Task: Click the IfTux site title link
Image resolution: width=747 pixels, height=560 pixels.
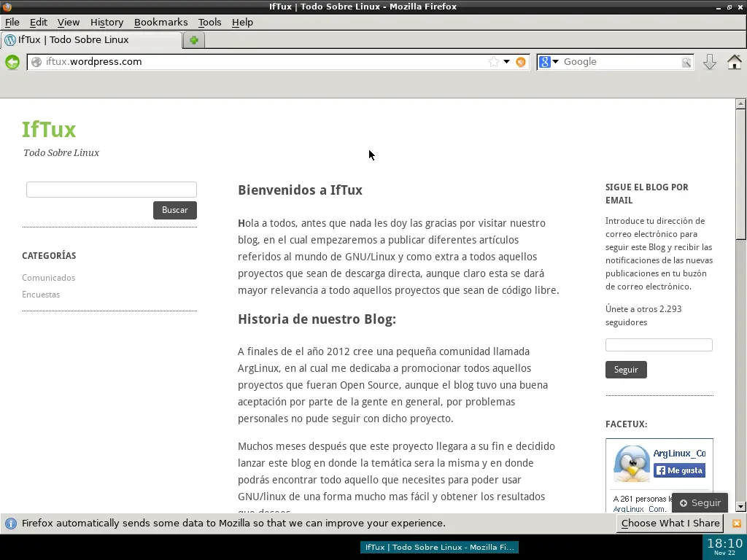Action: [x=49, y=130]
